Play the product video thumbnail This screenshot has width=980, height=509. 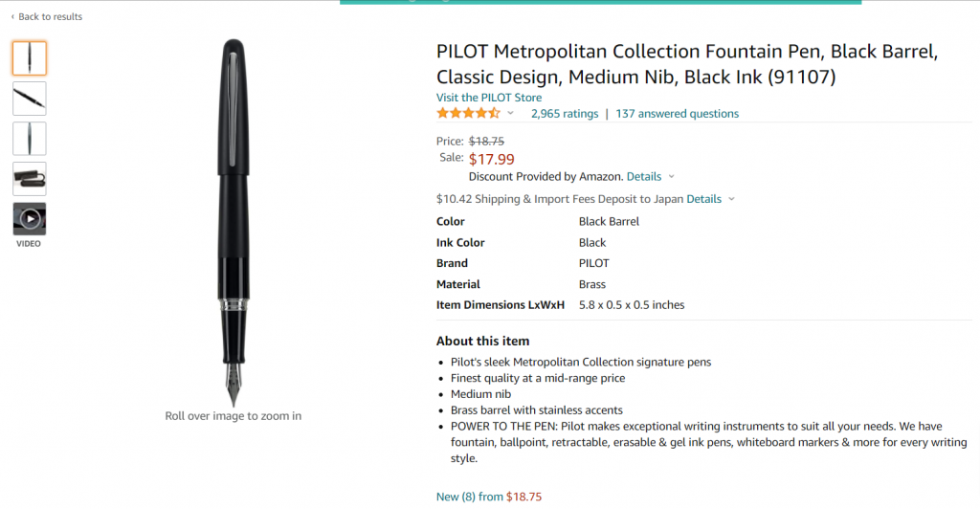click(x=30, y=218)
